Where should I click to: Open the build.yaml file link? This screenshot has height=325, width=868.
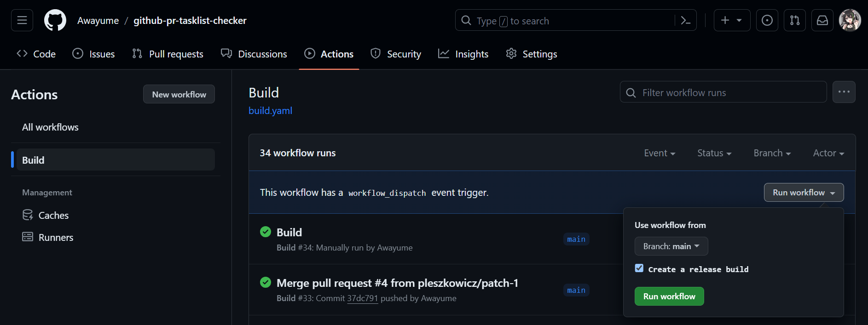tap(270, 111)
